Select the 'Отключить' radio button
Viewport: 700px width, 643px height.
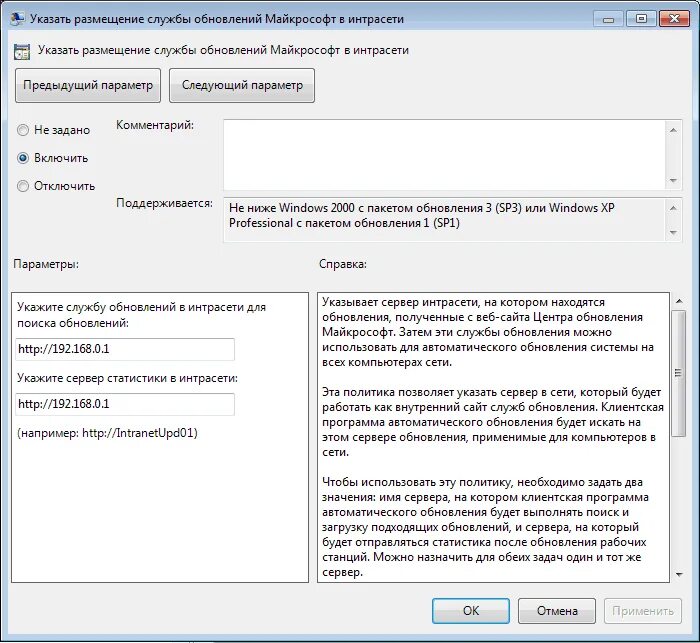click(23, 186)
